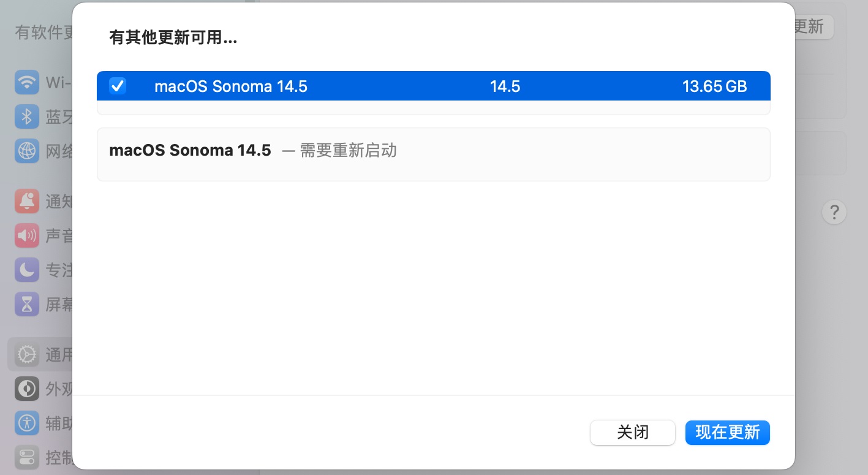Click the General gear icon

tap(27, 354)
